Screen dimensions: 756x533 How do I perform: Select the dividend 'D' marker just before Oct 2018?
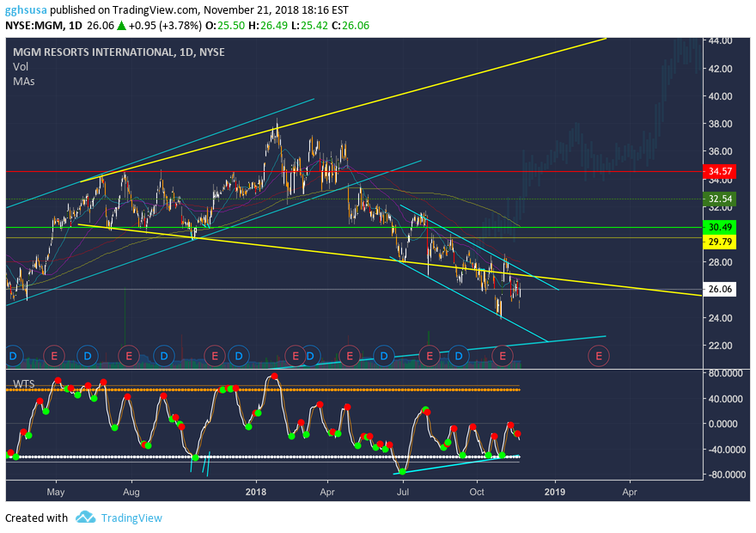pos(459,356)
